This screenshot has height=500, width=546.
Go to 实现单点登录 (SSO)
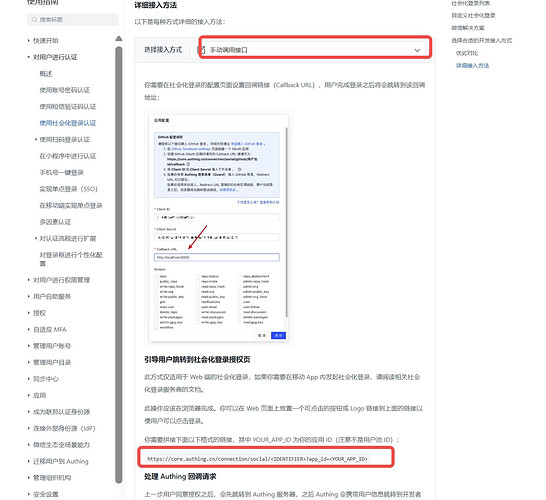point(69,189)
